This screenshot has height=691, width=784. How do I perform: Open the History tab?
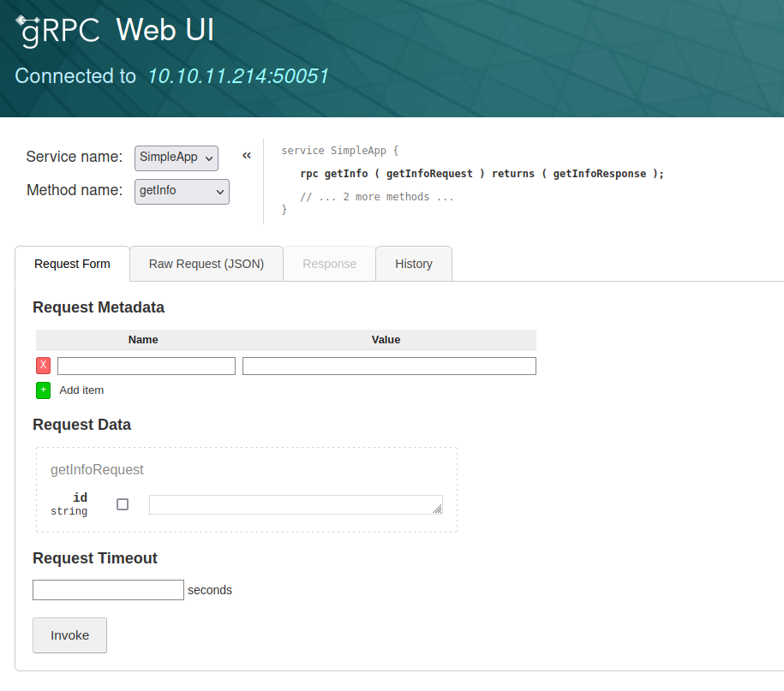click(x=413, y=264)
